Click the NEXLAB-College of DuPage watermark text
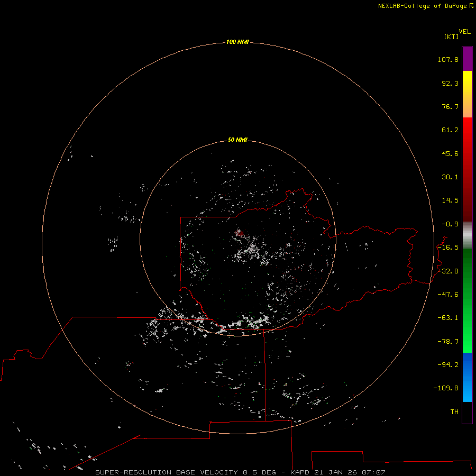 426,6
